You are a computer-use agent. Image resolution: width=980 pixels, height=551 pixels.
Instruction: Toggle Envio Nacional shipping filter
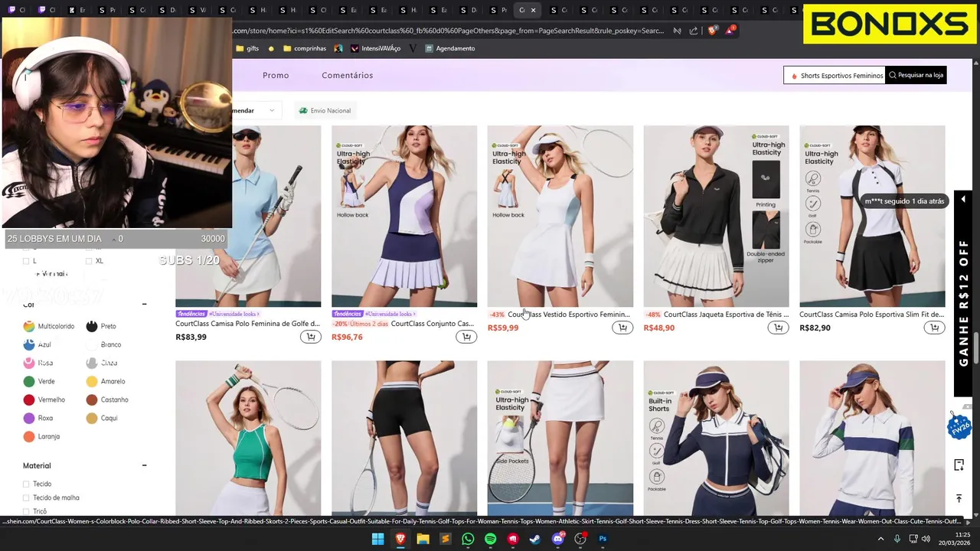(x=325, y=111)
